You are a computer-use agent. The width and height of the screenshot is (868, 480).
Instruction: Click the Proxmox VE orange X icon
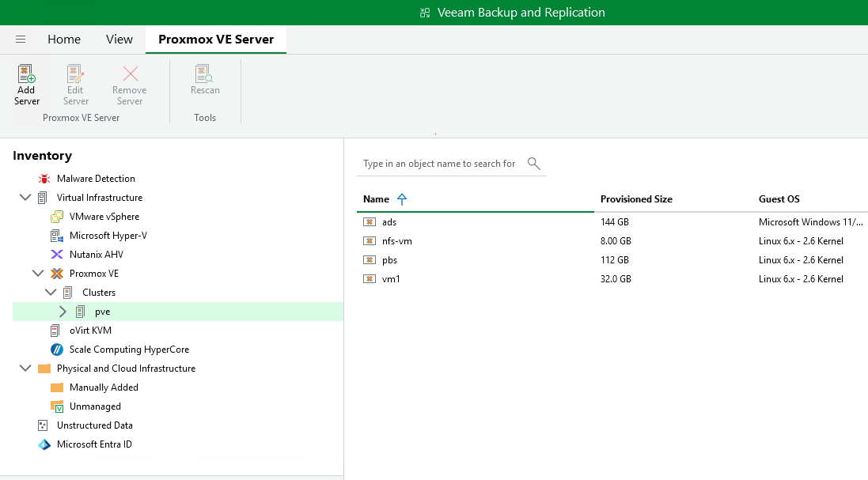click(56, 274)
